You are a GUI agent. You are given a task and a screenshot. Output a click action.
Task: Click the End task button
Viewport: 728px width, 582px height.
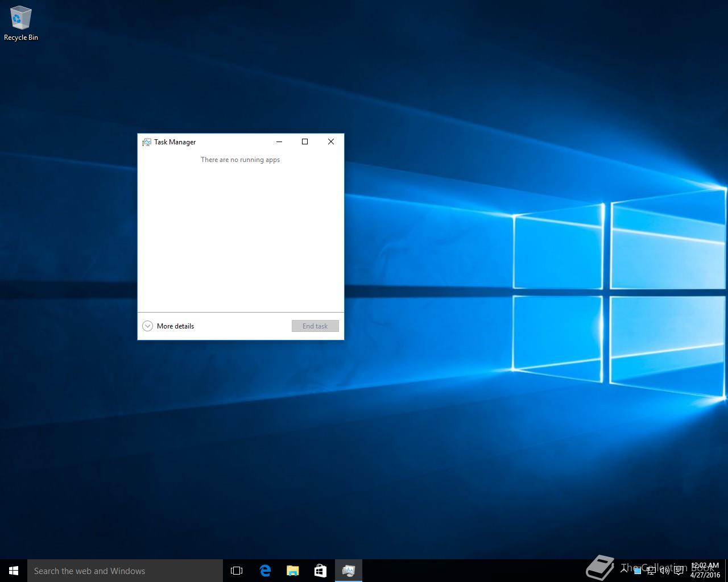[315, 326]
